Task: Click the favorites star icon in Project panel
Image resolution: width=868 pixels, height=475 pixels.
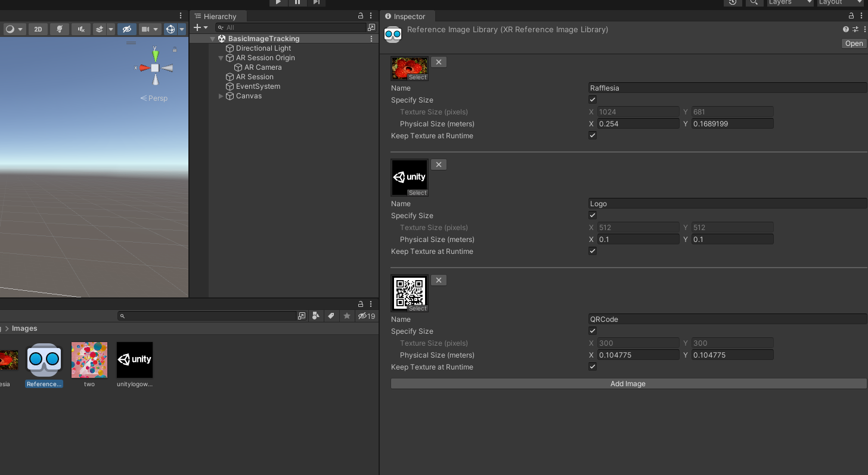Action: point(347,316)
